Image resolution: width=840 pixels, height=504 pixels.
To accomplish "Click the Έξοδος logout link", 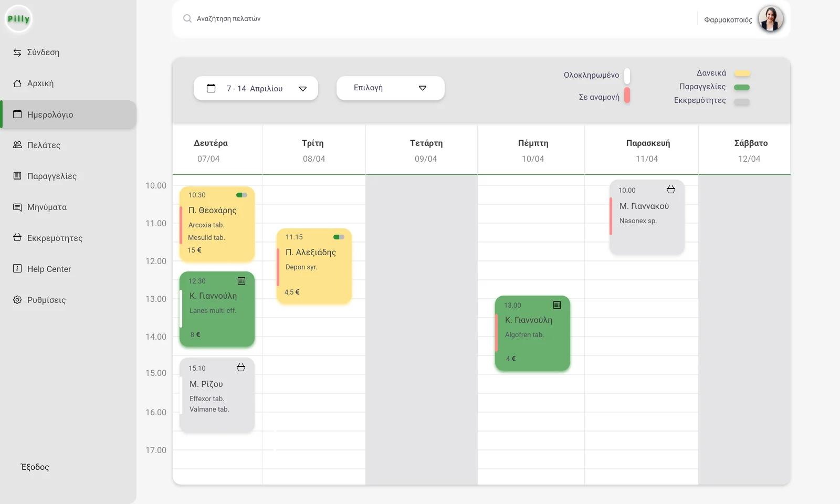I will click(x=35, y=467).
